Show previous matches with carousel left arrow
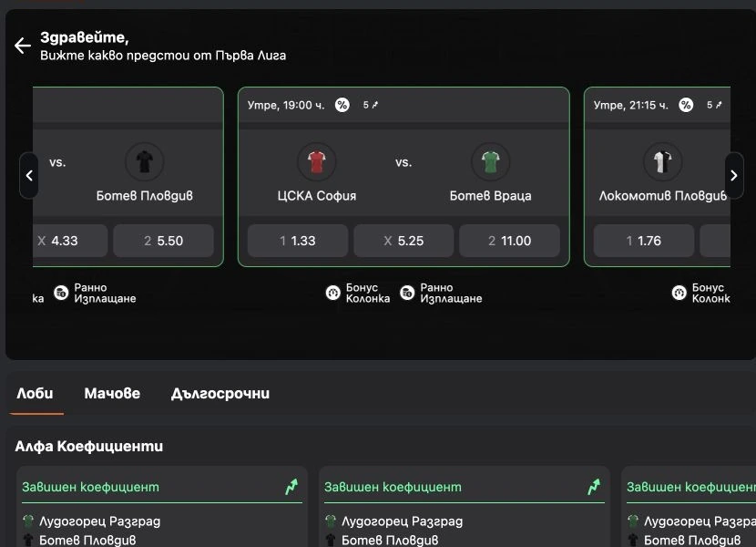 pos(29,175)
